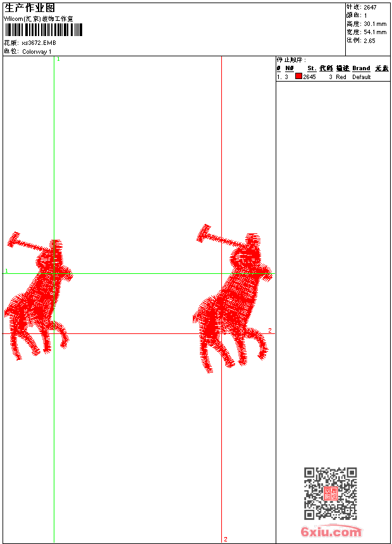Click the Red description cell

[341, 77]
